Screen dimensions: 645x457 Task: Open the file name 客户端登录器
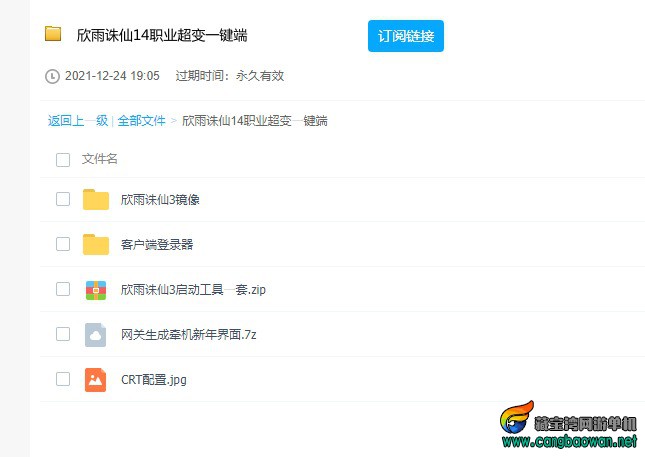[157, 245]
